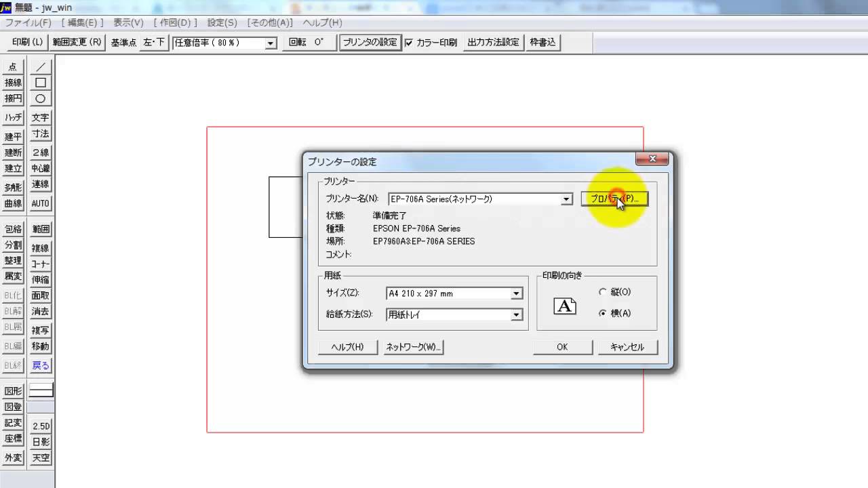Open the 建断 section tool
Viewport: 868px width, 488px height.
pyautogui.click(x=13, y=152)
